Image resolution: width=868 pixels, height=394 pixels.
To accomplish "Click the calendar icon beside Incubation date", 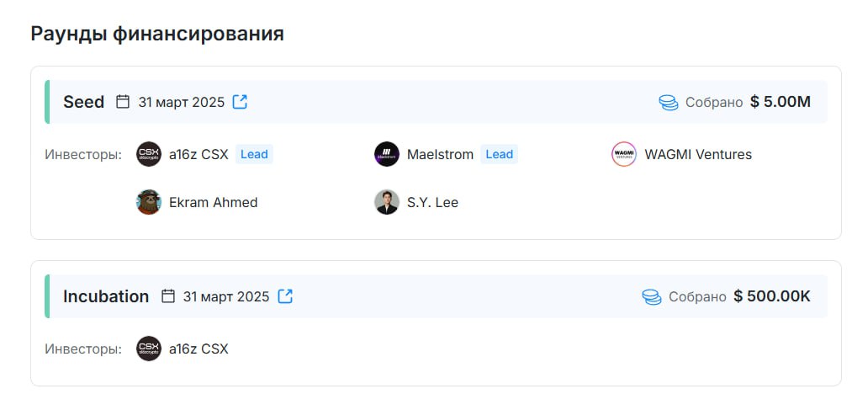I will pyautogui.click(x=167, y=296).
